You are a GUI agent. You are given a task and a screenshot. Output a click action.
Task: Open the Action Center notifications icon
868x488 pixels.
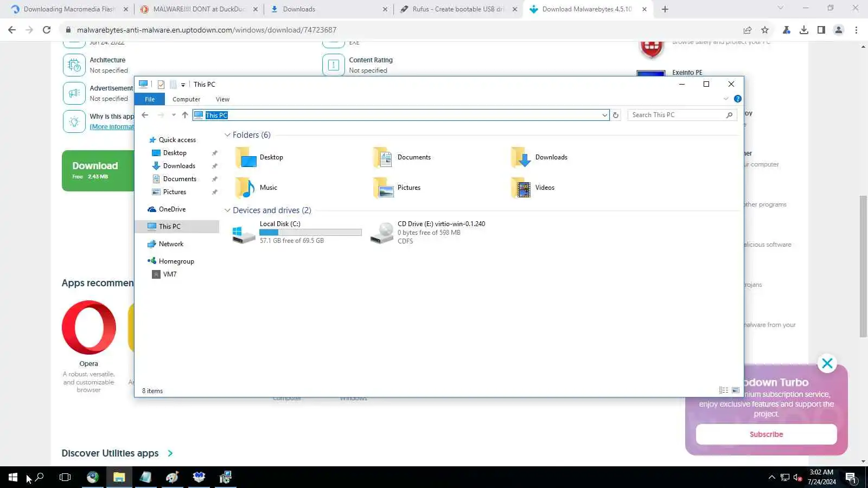tap(851, 478)
